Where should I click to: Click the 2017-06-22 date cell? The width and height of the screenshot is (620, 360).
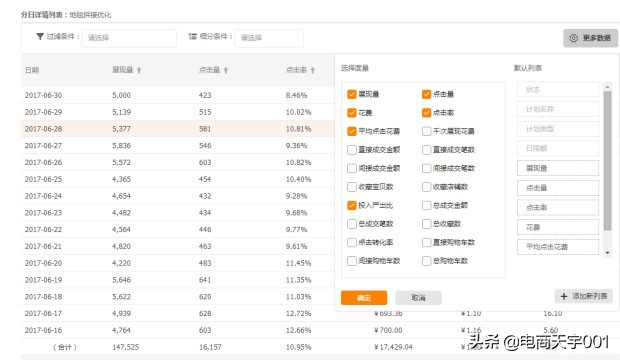pos(43,229)
